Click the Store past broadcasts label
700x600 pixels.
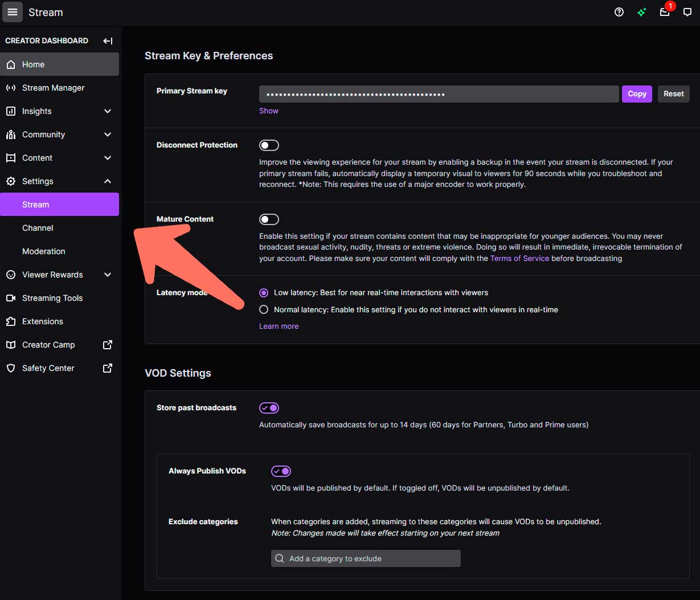click(x=197, y=407)
